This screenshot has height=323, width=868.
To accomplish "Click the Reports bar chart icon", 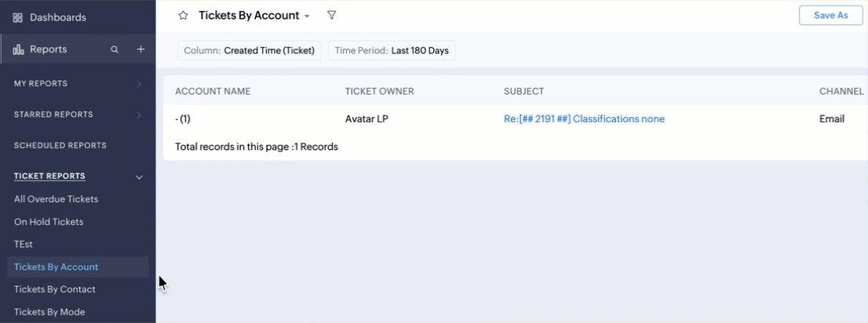I will pyautogui.click(x=18, y=49).
